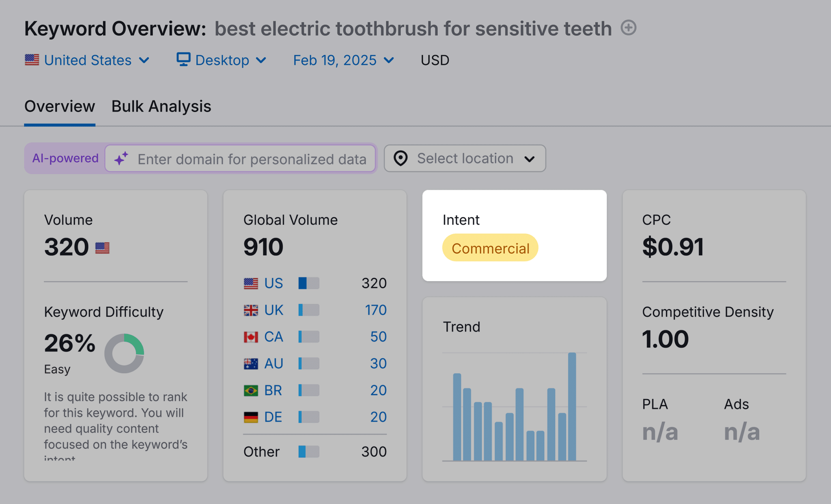
Task: Click the Other volume value 300
Action: pos(374,452)
